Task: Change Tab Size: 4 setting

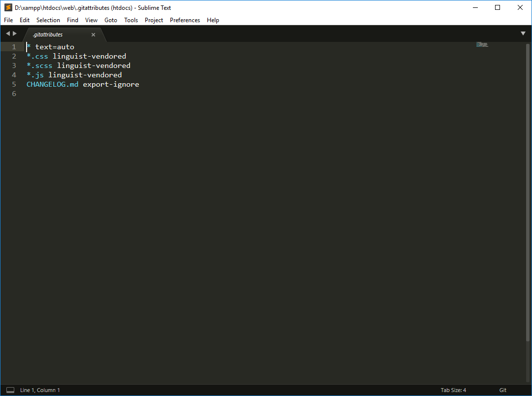Action: [453, 390]
